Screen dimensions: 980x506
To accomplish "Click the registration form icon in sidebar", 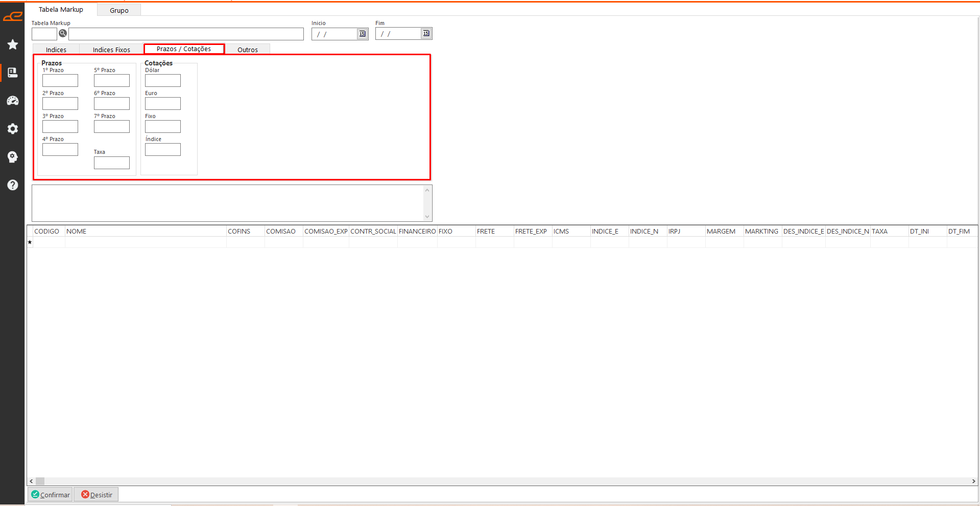I will 13,73.
